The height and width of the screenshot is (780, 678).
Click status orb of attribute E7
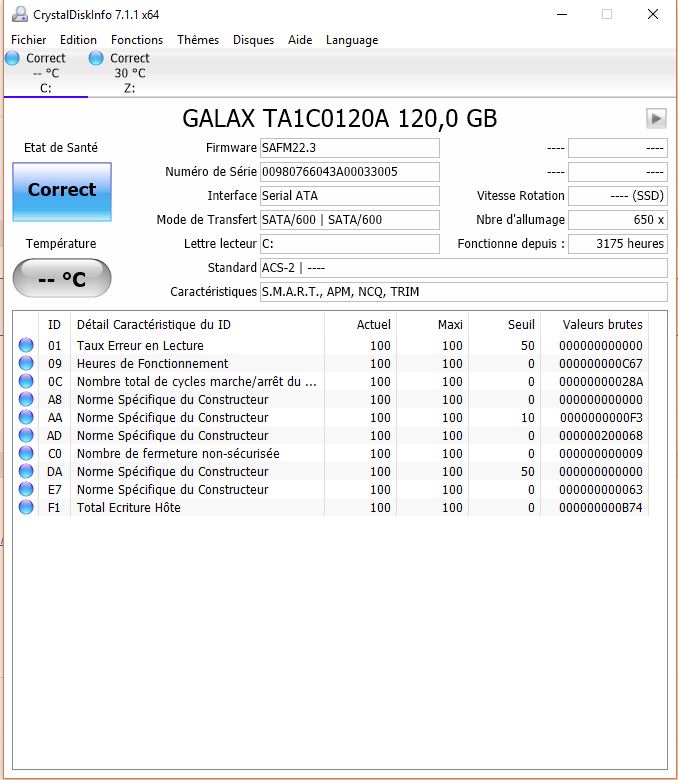pos(26,489)
